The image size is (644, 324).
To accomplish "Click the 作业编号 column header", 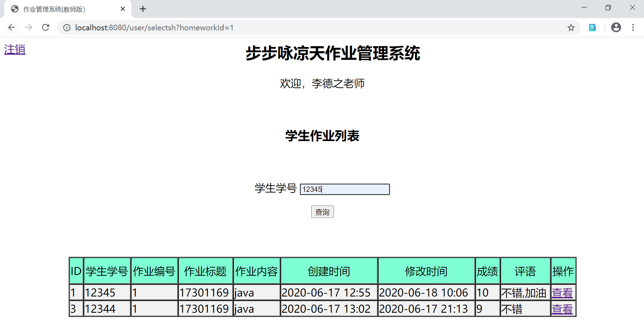I will (x=154, y=271).
